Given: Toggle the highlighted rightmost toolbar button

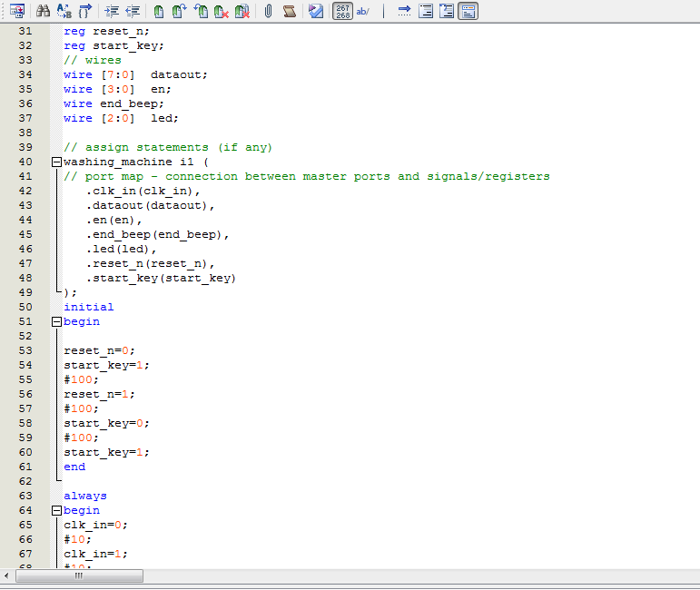Looking at the screenshot, I should (468, 11).
